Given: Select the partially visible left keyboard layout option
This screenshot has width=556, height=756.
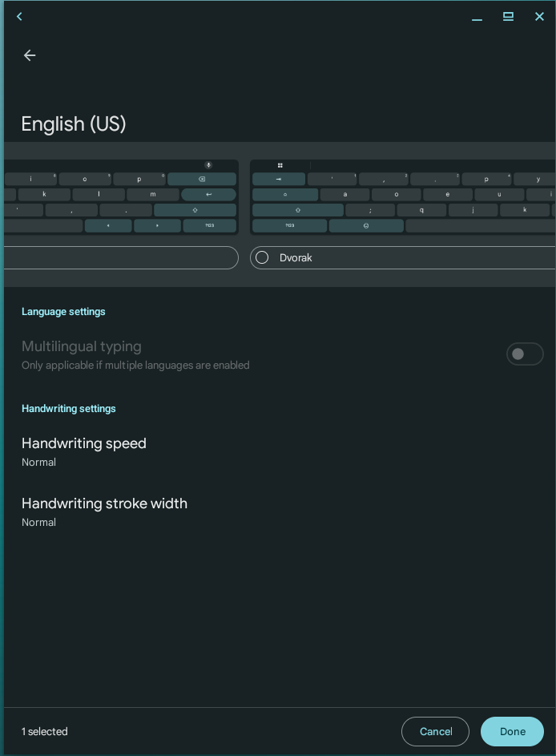Looking at the screenshot, I should (120, 257).
